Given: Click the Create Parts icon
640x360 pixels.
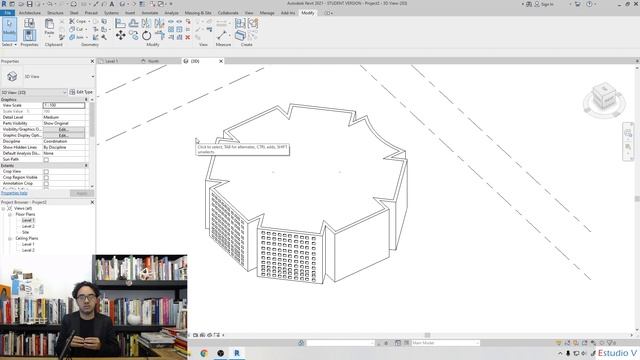Looking at the screenshot, I should tap(240, 36).
